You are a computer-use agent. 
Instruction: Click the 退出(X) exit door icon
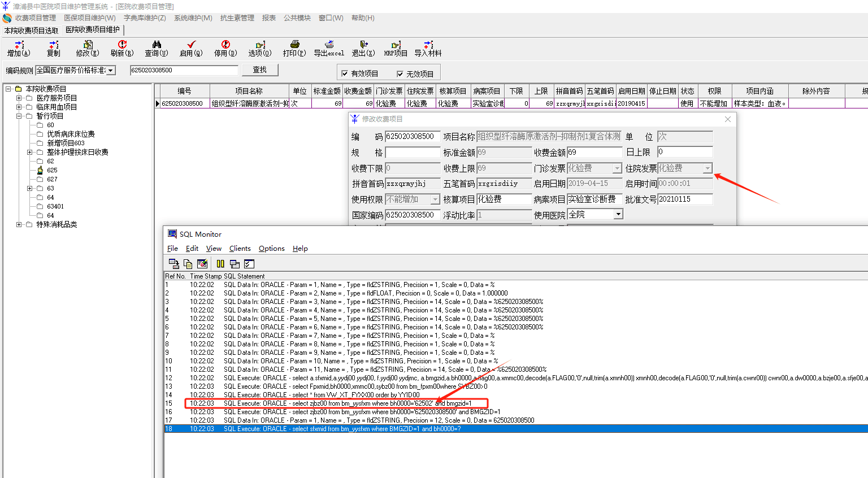point(363,45)
